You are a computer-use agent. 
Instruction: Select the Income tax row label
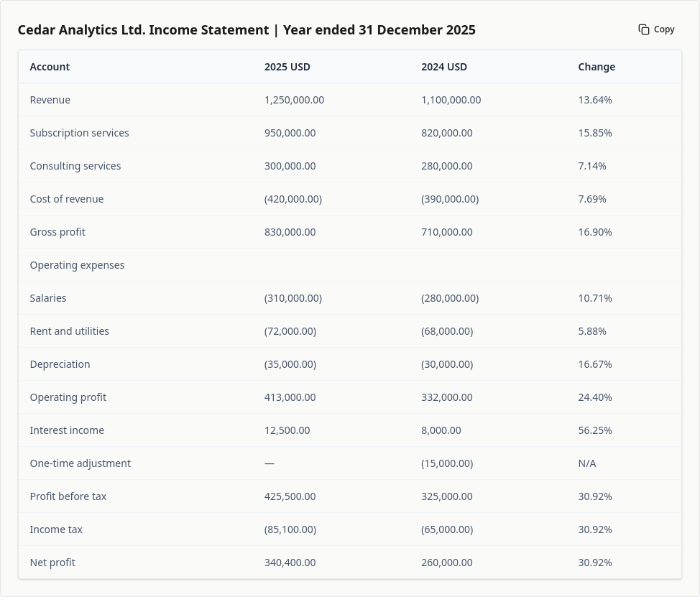coord(56,529)
